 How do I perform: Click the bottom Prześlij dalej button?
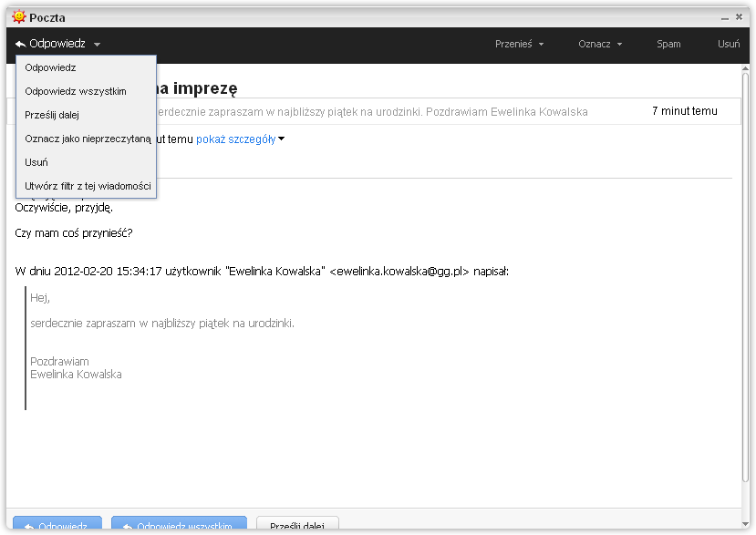(297, 524)
